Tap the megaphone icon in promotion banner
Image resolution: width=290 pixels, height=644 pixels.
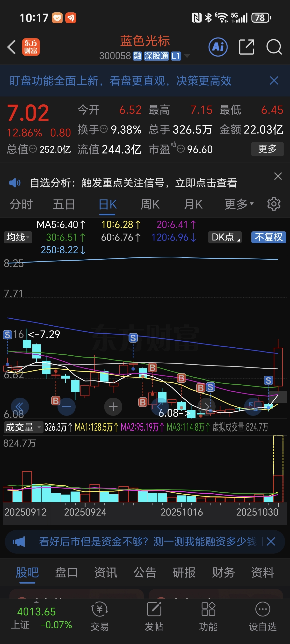click(19, 542)
